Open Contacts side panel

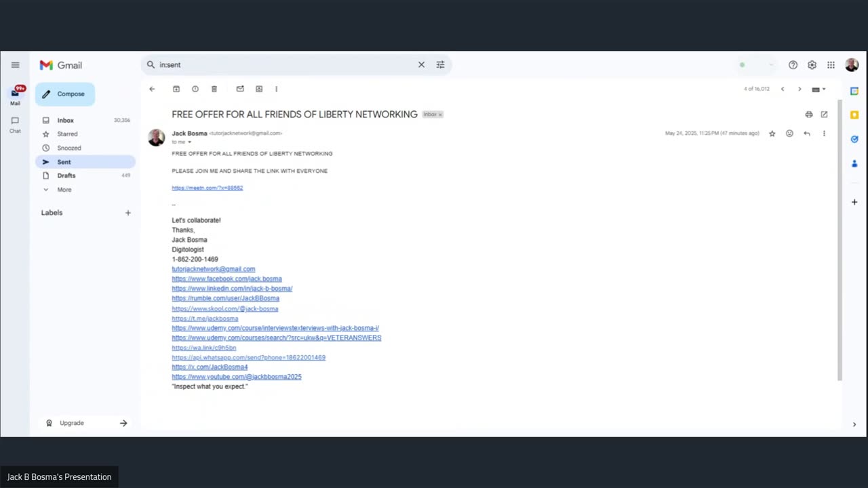click(854, 163)
